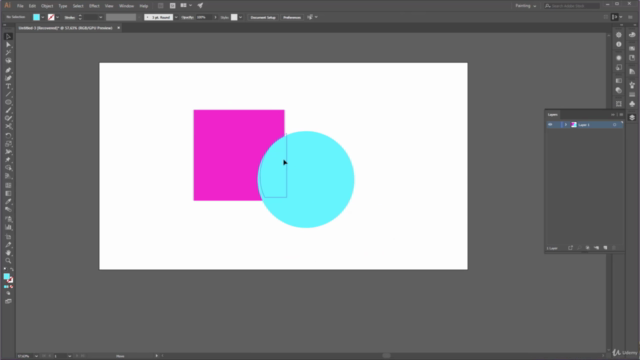Select the Rotate tool
The height and width of the screenshot is (360, 640).
tap(8, 136)
